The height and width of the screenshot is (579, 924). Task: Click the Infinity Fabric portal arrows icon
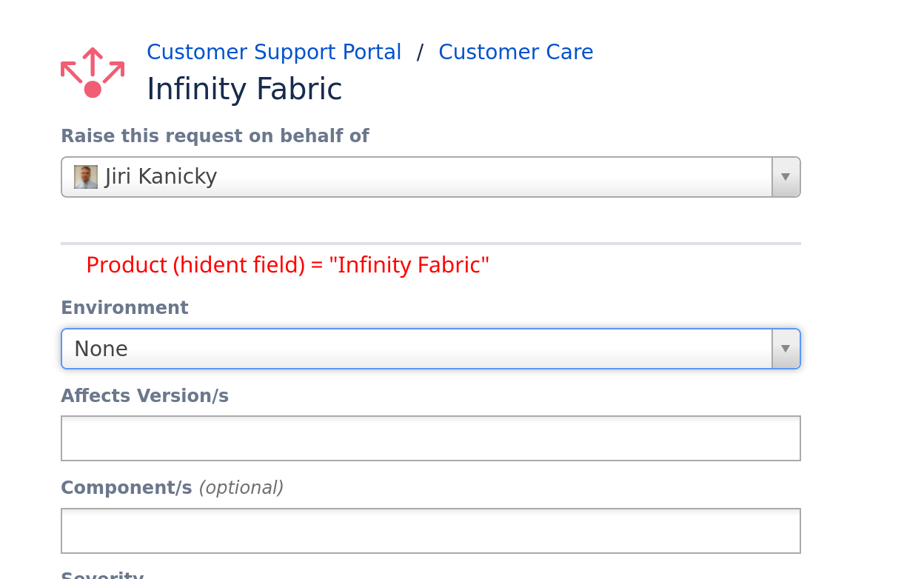coord(93,73)
